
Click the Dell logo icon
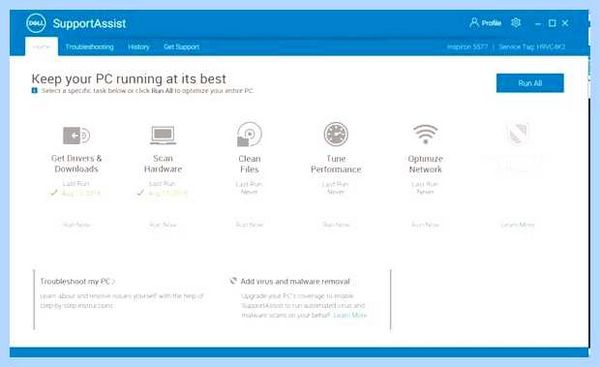pyautogui.click(x=36, y=23)
